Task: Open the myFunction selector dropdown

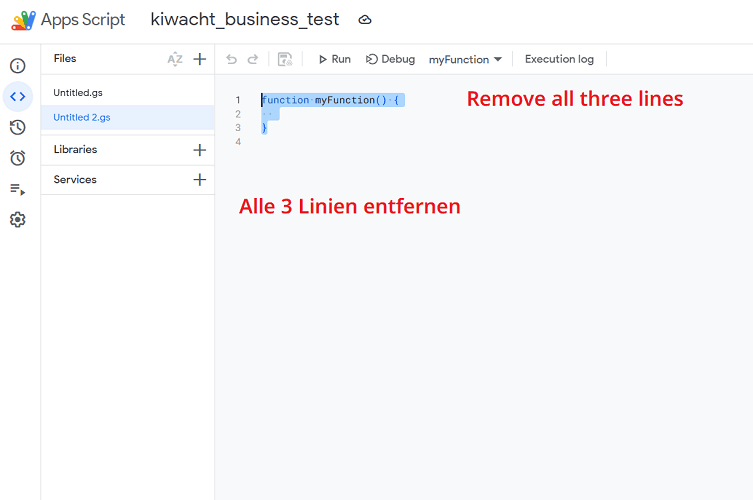Action: [x=465, y=60]
